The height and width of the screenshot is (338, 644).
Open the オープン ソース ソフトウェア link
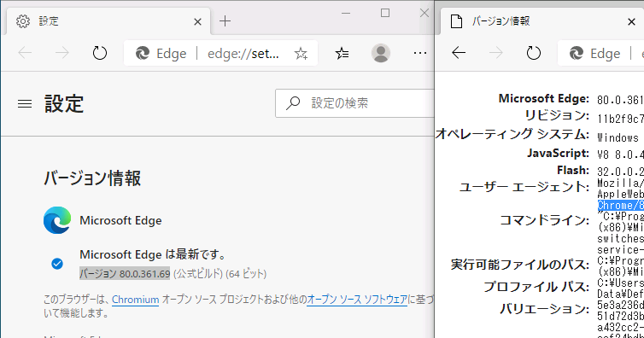[x=357, y=300]
